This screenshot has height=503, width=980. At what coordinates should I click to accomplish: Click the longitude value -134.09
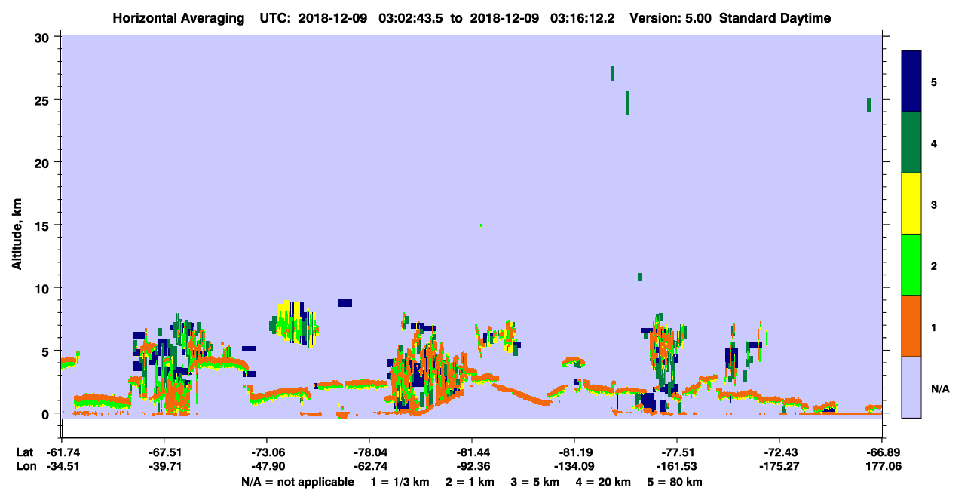point(574,467)
